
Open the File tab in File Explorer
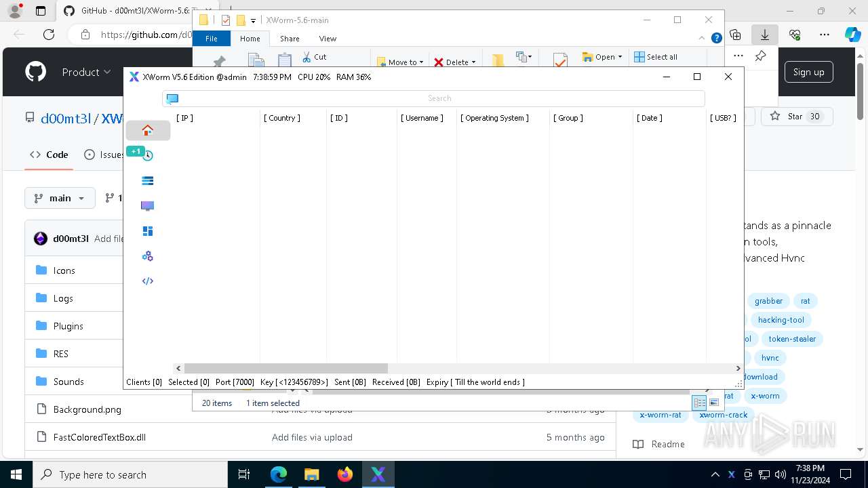pos(212,39)
